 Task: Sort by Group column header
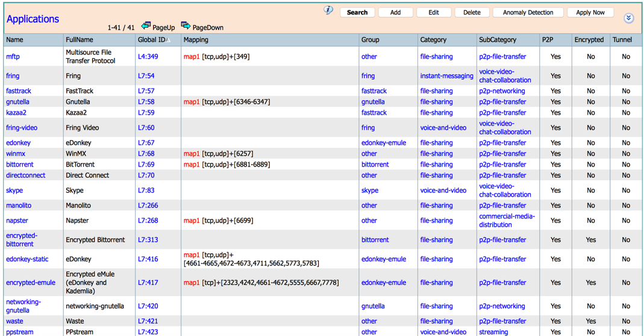coord(370,40)
